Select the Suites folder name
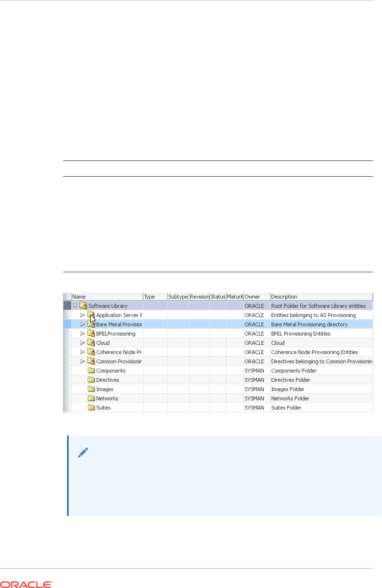The width and height of the screenshot is (382, 588). (x=103, y=408)
